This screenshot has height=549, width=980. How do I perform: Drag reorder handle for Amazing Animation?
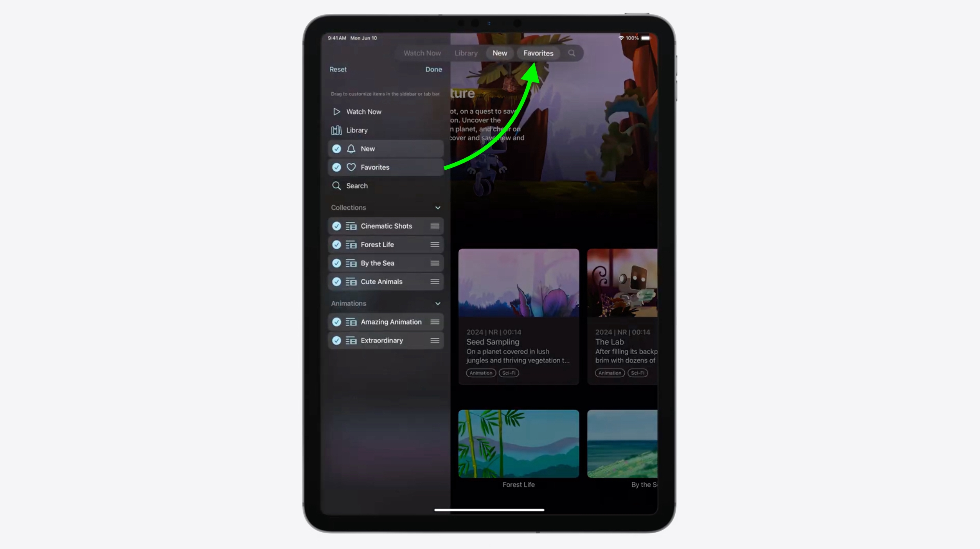click(x=435, y=321)
